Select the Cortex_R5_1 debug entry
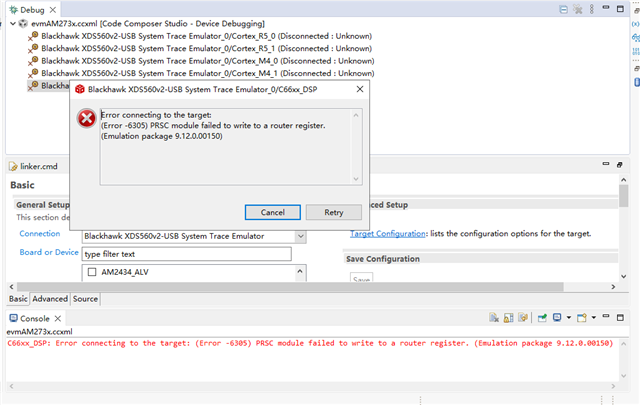This screenshot has width=640, height=405. (206, 49)
